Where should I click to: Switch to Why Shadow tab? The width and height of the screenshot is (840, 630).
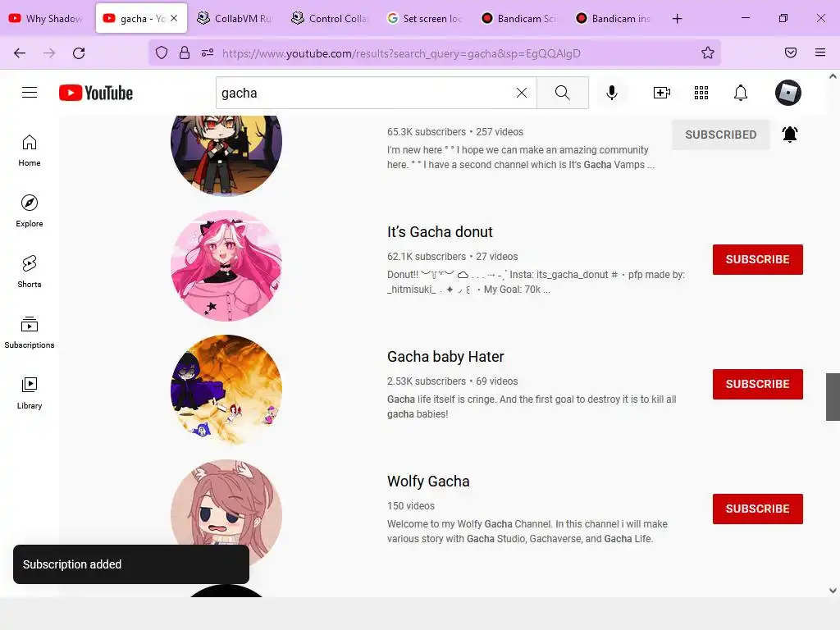click(x=47, y=18)
